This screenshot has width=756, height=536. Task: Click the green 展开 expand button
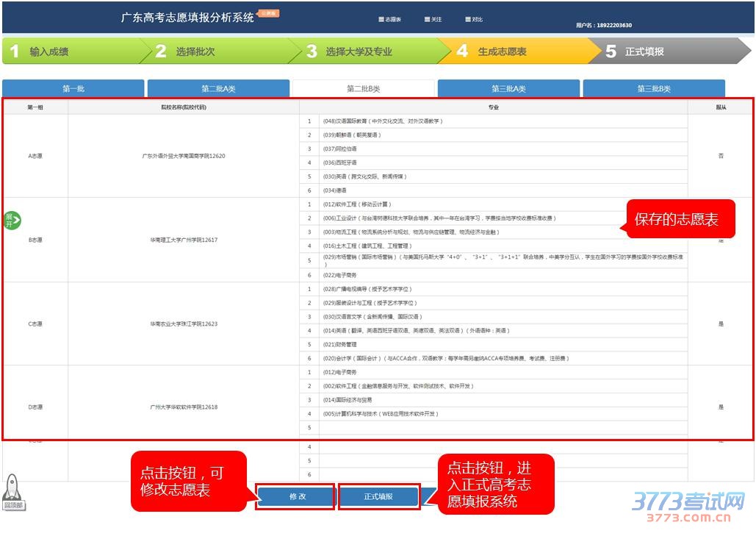coord(12,219)
